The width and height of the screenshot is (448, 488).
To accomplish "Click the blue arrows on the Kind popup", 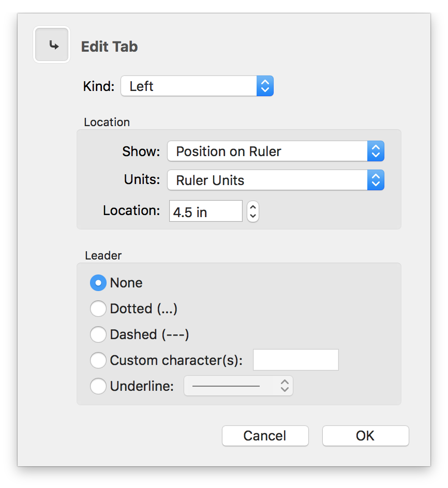I will [x=265, y=86].
